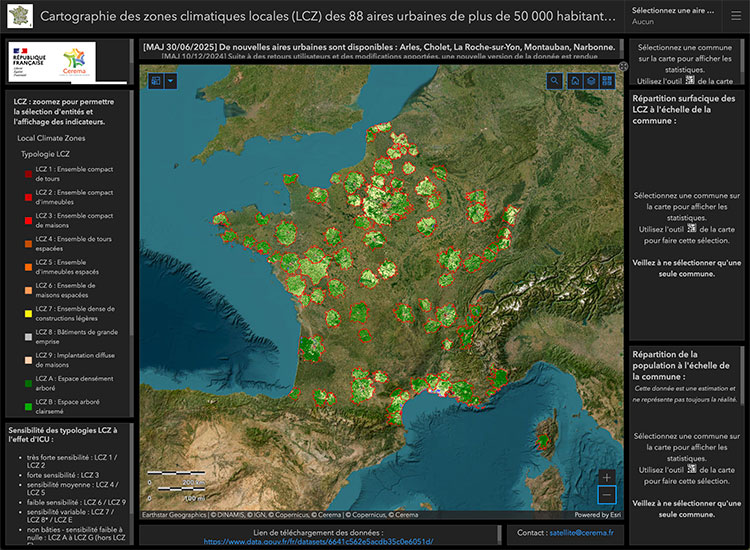
Task: Click the Cerema logo image
Action: pos(75,60)
